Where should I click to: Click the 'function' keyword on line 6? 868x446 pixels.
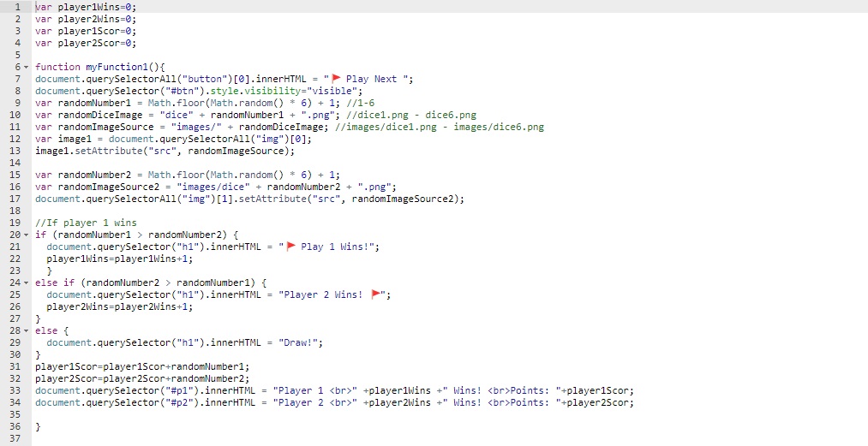pyautogui.click(x=57, y=67)
